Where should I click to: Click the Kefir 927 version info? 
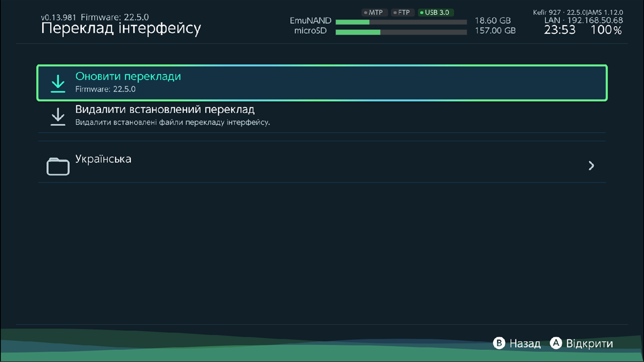coord(578,13)
